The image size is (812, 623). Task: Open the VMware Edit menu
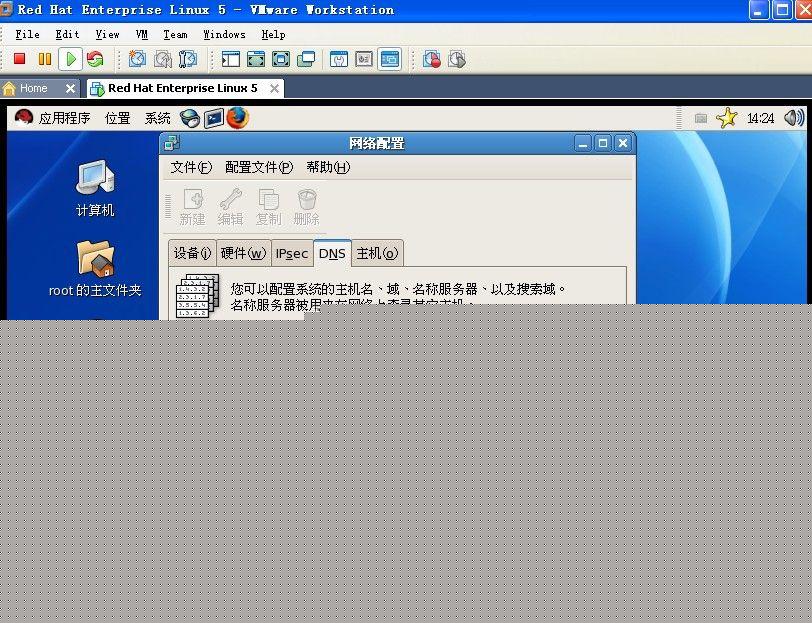67,35
